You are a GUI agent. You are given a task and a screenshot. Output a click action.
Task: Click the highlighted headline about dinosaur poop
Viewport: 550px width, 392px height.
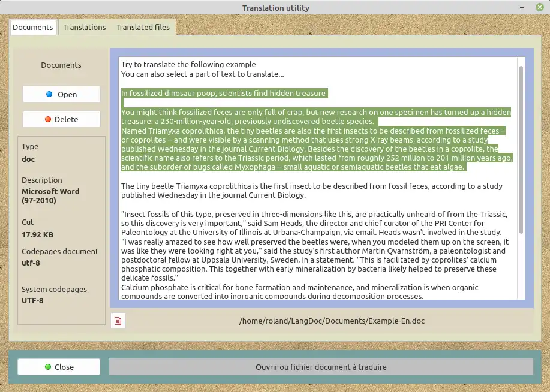point(224,94)
